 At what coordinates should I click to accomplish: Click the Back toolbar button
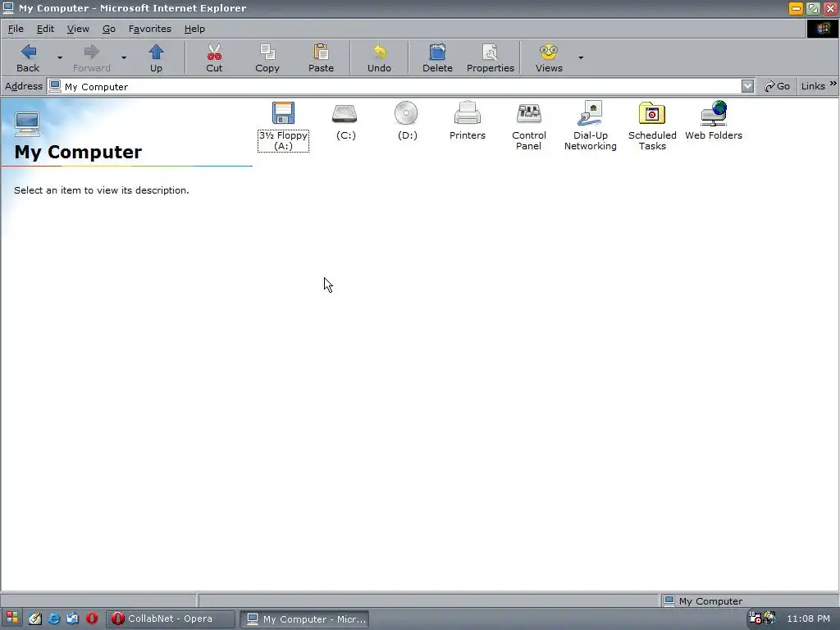[28, 57]
